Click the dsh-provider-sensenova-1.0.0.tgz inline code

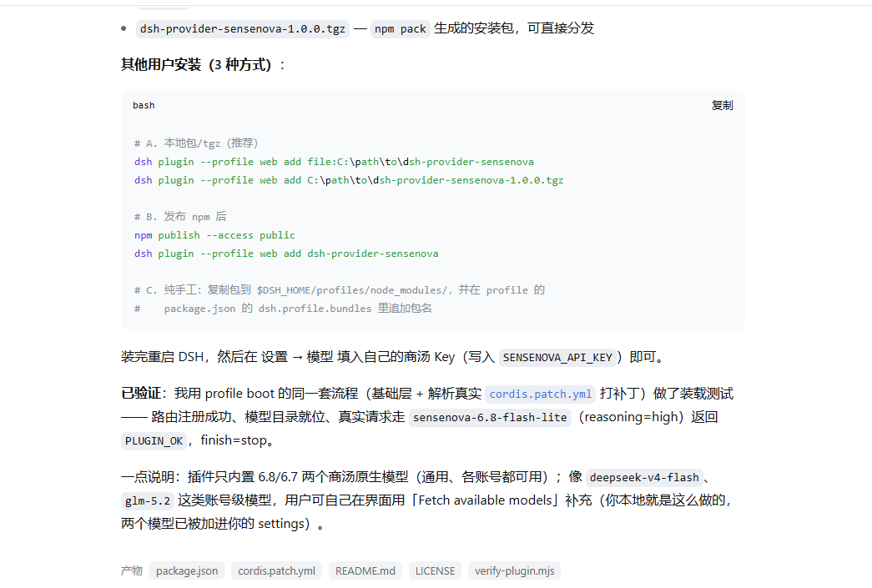[243, 29]
